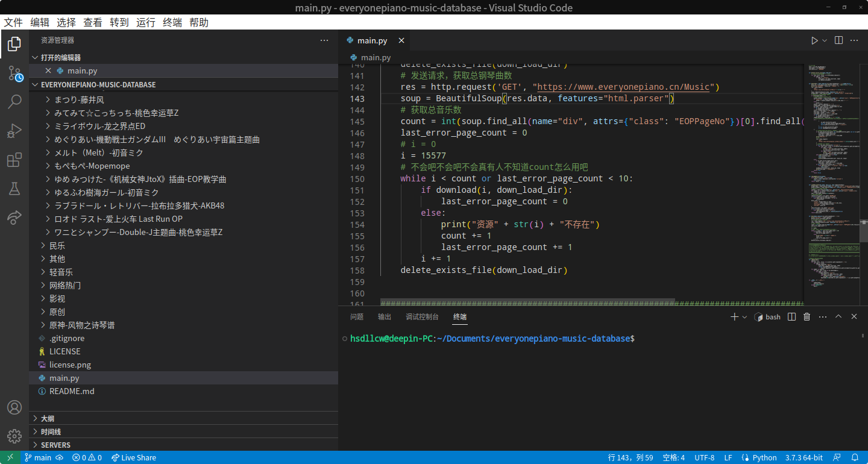Open the 编辑 menu

point(40,22)
